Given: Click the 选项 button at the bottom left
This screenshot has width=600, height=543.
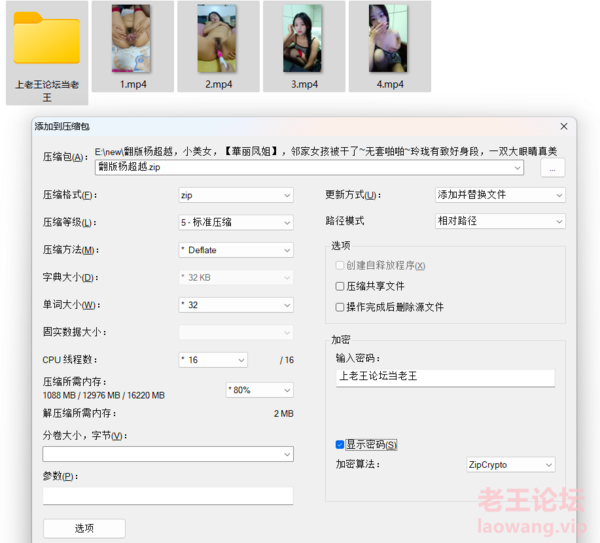Looking at the screenshot, I should tap(84, 528).
